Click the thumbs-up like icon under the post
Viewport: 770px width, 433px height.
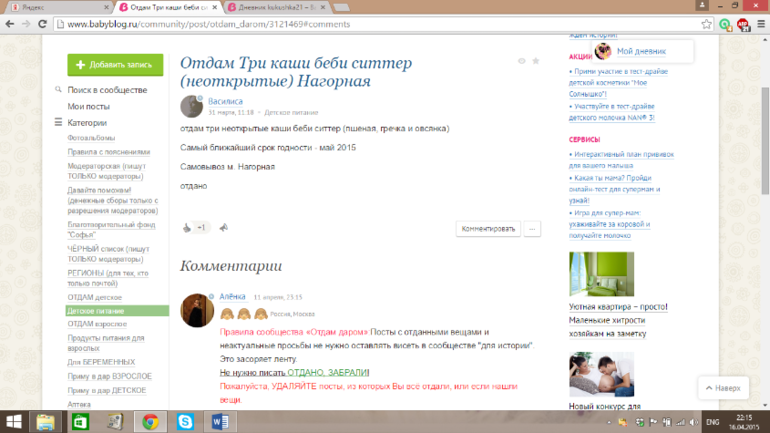click(187, 228)
